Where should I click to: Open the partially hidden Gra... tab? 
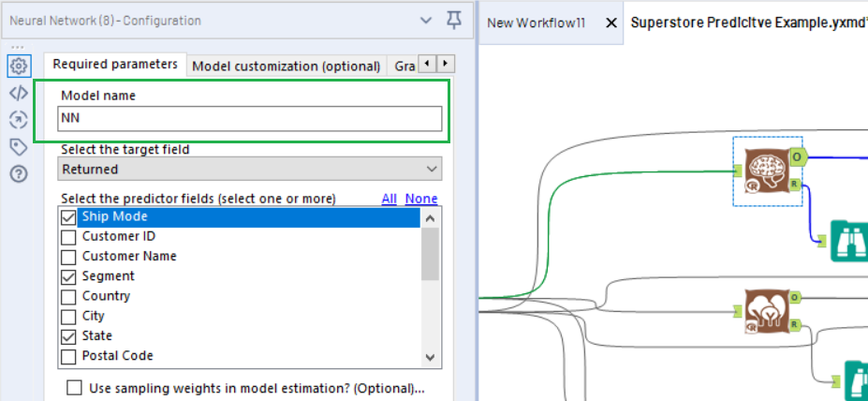pyautogui.click(x=405, y=67)
